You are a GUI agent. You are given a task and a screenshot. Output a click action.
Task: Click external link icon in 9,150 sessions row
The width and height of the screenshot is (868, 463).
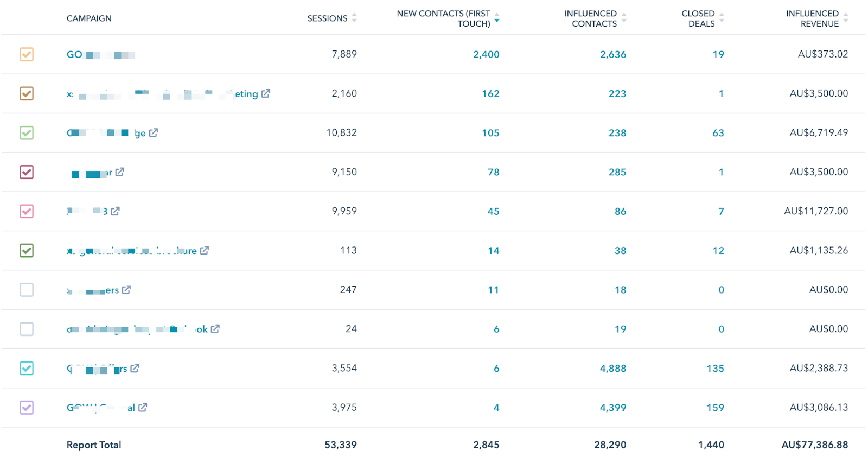coord(120,172)
